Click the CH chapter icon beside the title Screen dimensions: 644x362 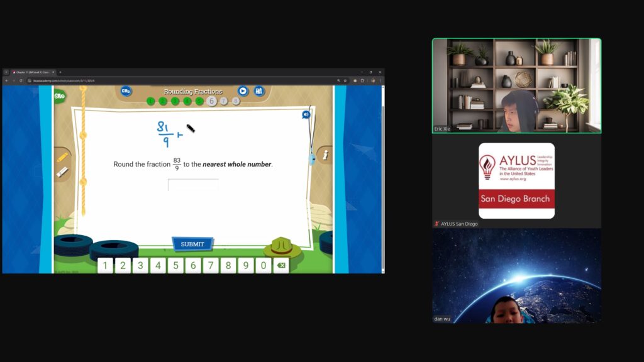pos(126,90)
